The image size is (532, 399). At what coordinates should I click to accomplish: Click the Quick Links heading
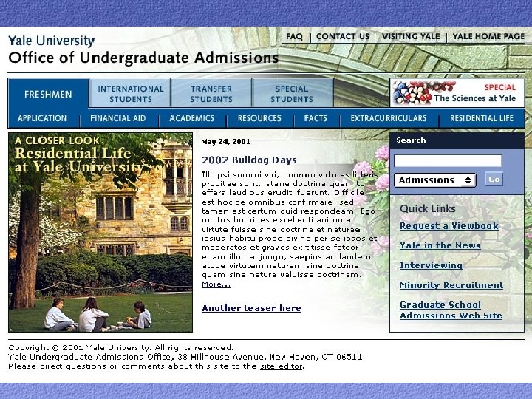pos(428,208)
